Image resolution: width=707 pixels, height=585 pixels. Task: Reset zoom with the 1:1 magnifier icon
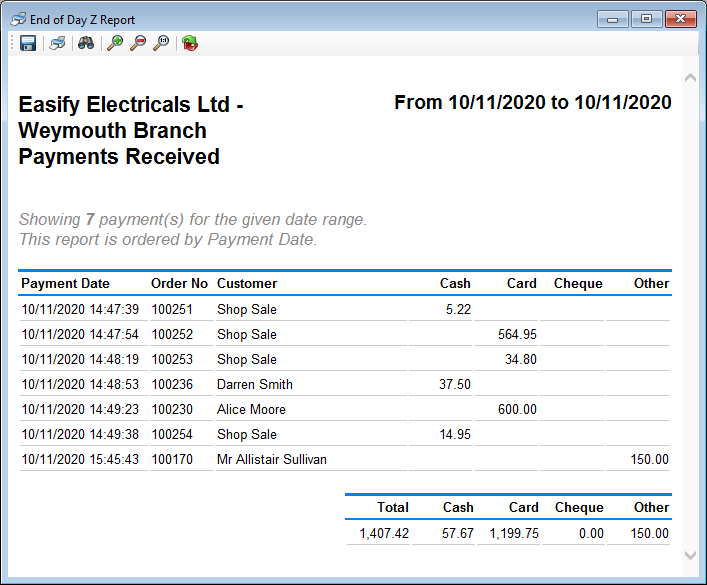(x=161, y=43)
